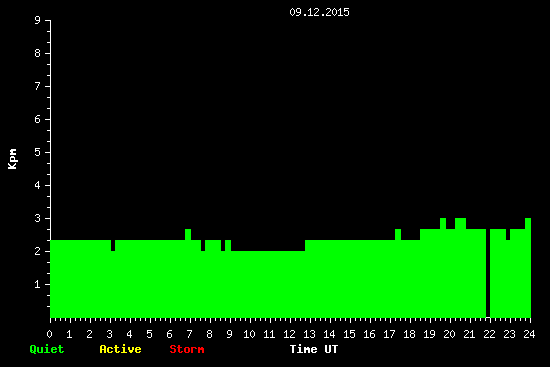The width and height of the screenshot is (550, 367).
Task: Click the green Quiet legend label
Action: pos(47,349)
